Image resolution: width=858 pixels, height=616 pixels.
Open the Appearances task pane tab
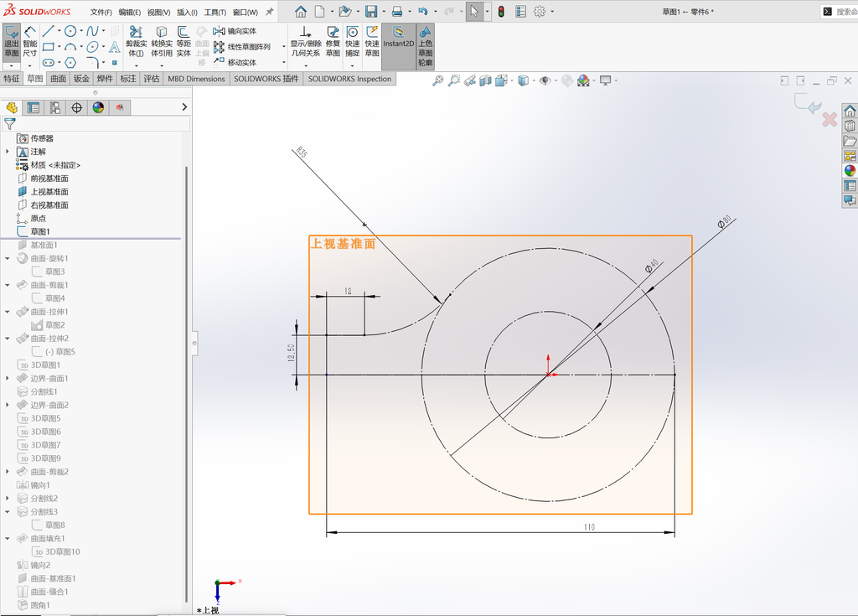coord(850,170)
